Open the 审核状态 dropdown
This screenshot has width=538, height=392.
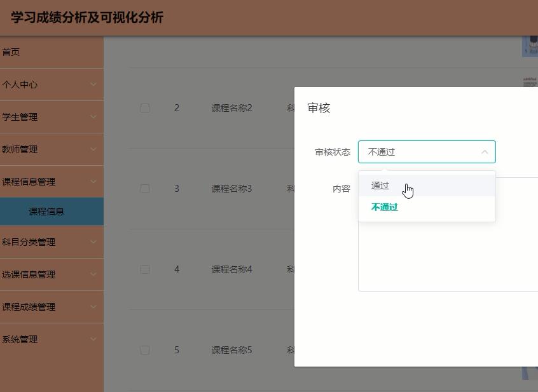click(x=427, y=152)
